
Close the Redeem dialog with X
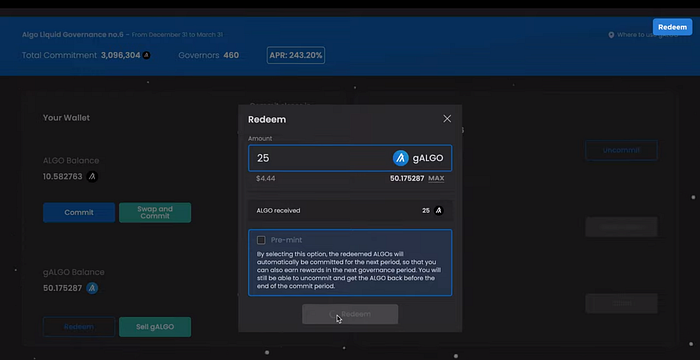447,119
